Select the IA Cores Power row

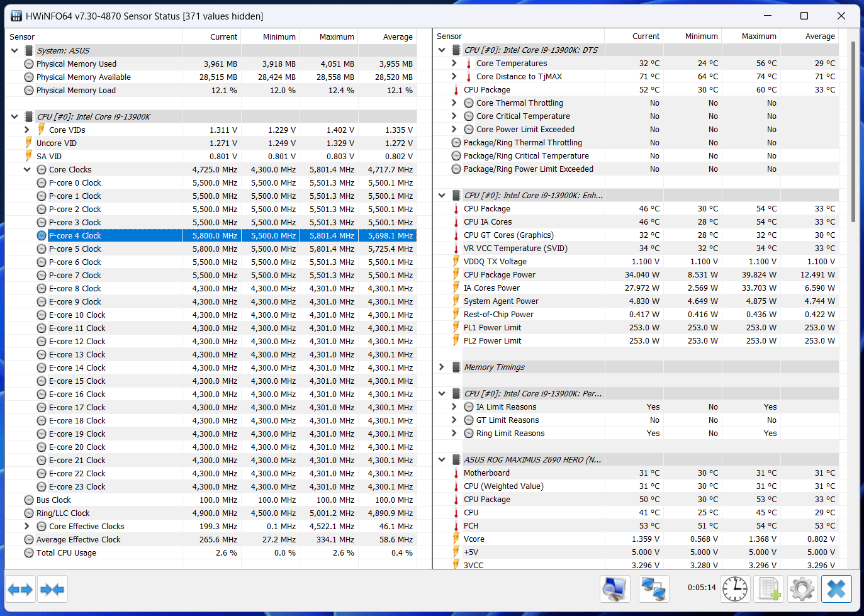(x=636, y=288)
